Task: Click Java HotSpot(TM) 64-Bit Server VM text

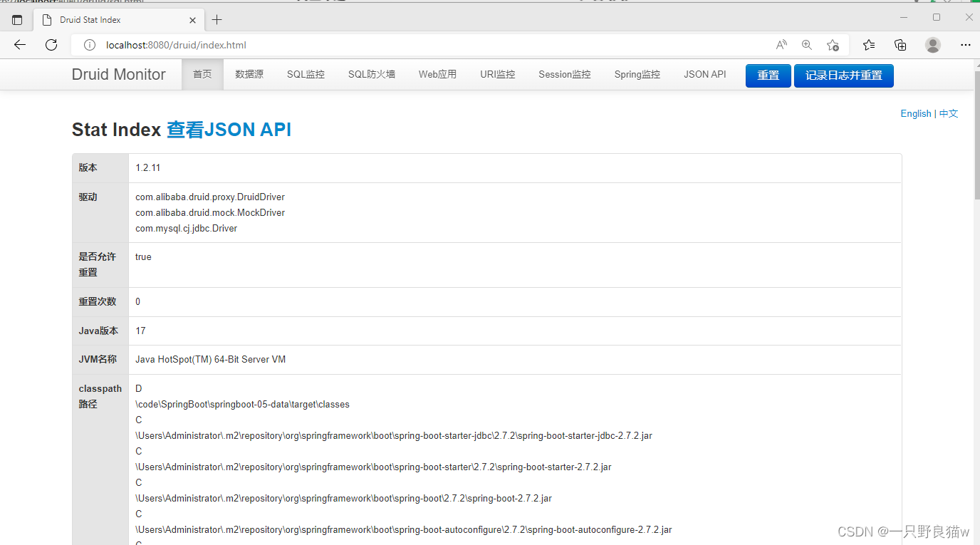Action: pyautogui.click(x=211, y=359)
